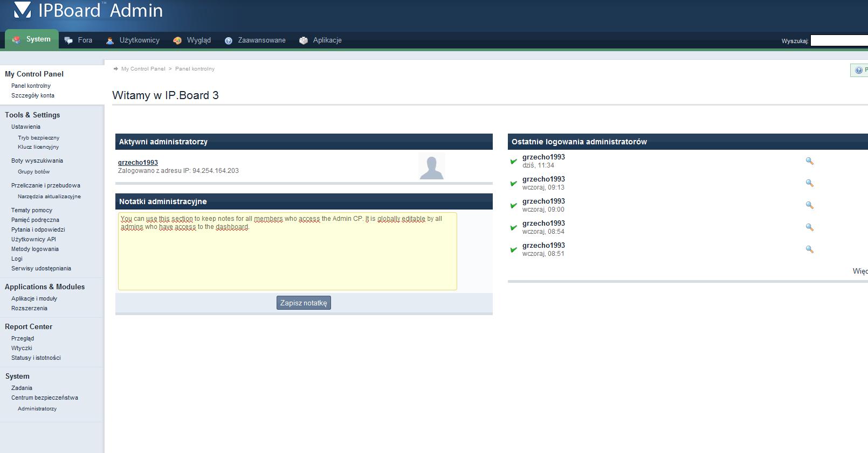The height and width of the screenshot is (453, 868).
Task: Open Szczegóły konta in sidebar
Action: (x=33, y=95)
